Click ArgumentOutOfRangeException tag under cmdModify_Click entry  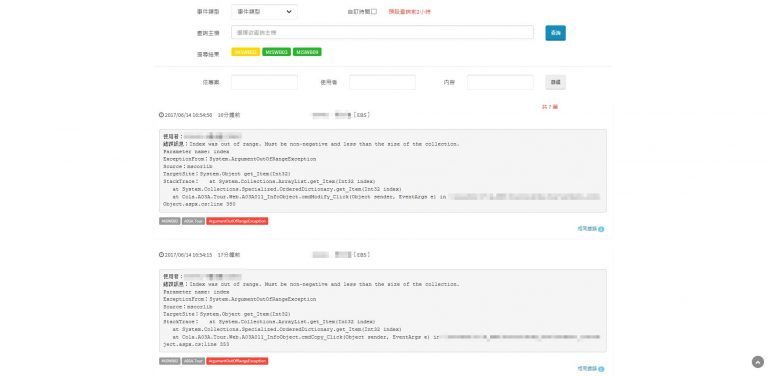pyautogui.click(x=237, y=221)
